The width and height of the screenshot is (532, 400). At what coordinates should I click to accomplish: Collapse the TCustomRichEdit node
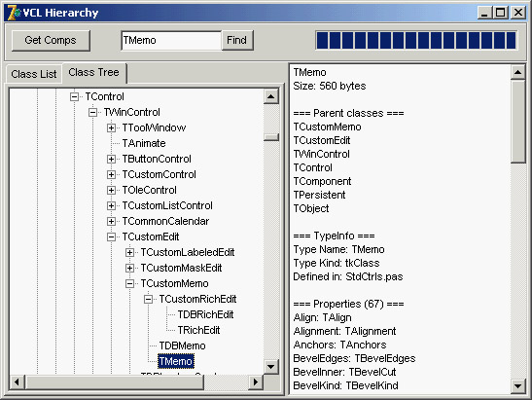pos(148,300)
